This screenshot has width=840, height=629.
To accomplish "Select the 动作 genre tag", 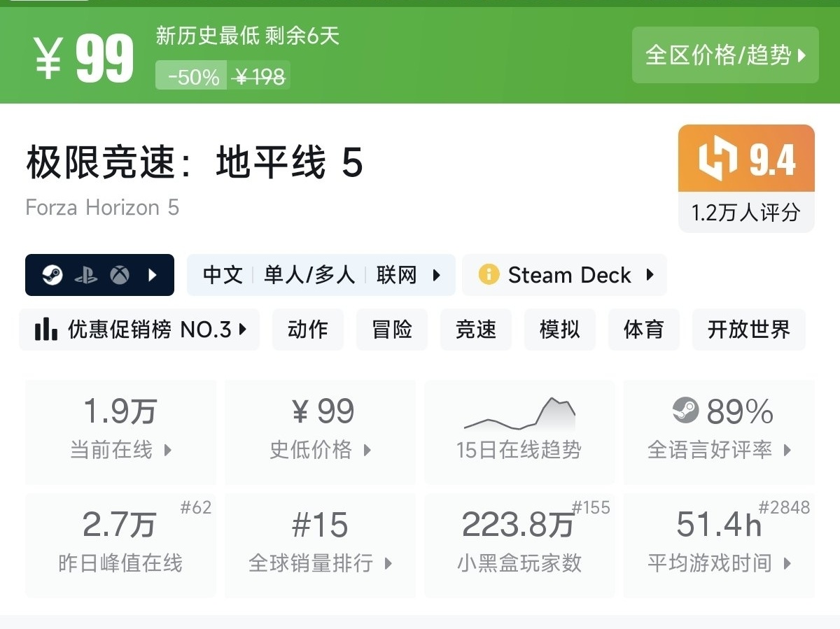I will 308,330.
